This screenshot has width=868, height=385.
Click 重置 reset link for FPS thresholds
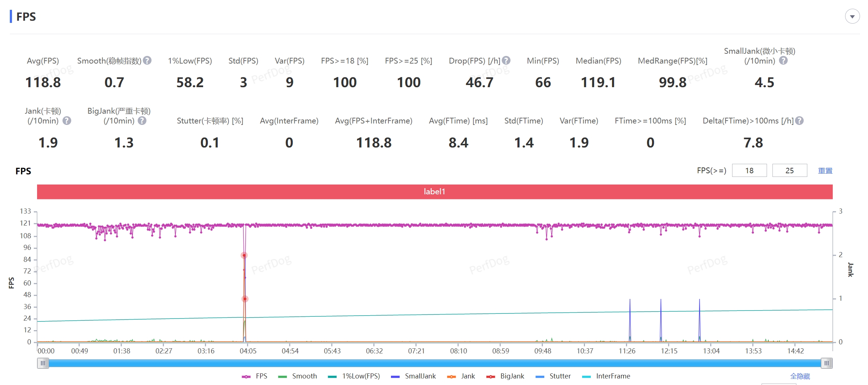click(x=825, y=171)
